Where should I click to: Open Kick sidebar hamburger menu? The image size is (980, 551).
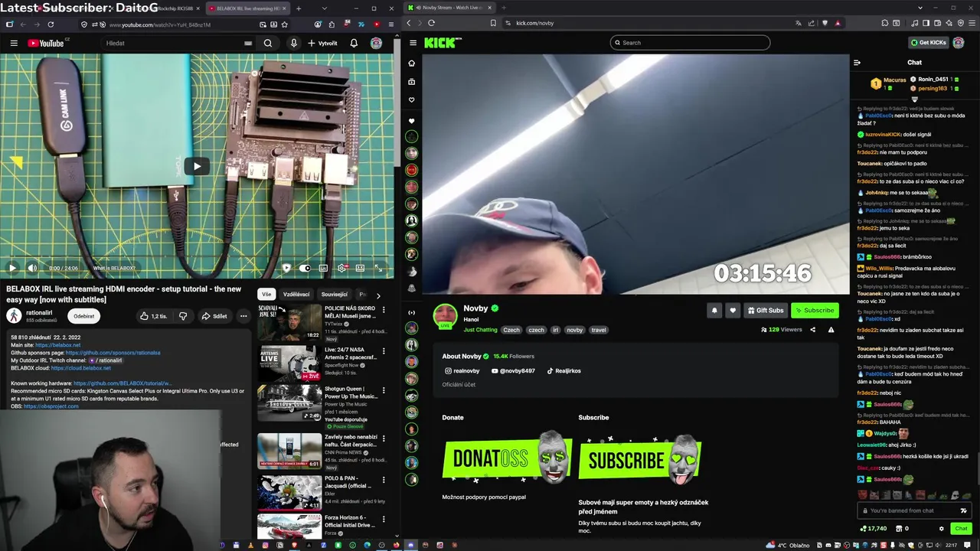(413, 43)
